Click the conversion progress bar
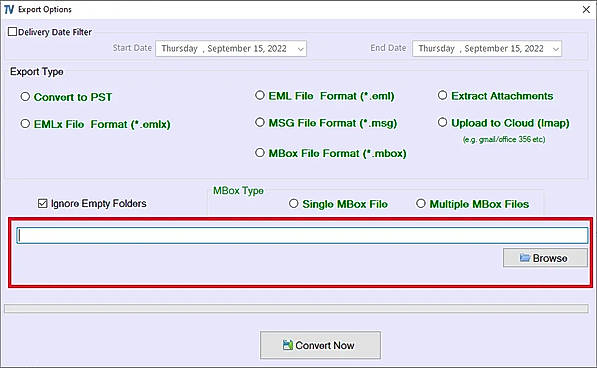Viewport: 597px width, 368px height. coord(296,308)
